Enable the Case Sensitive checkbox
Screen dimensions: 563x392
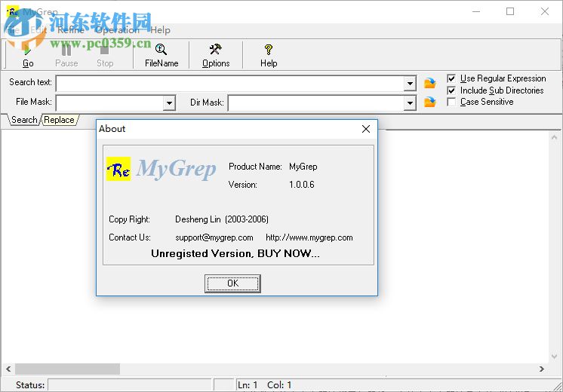tap(451, 102)
